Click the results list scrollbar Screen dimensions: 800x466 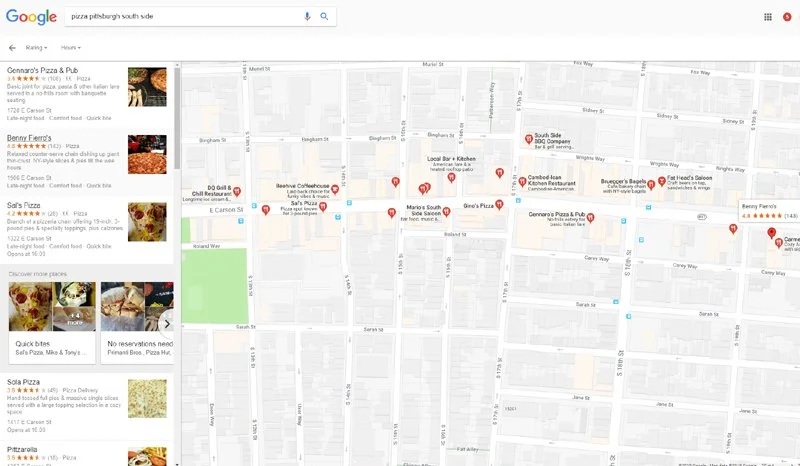[x=177, y=117]
